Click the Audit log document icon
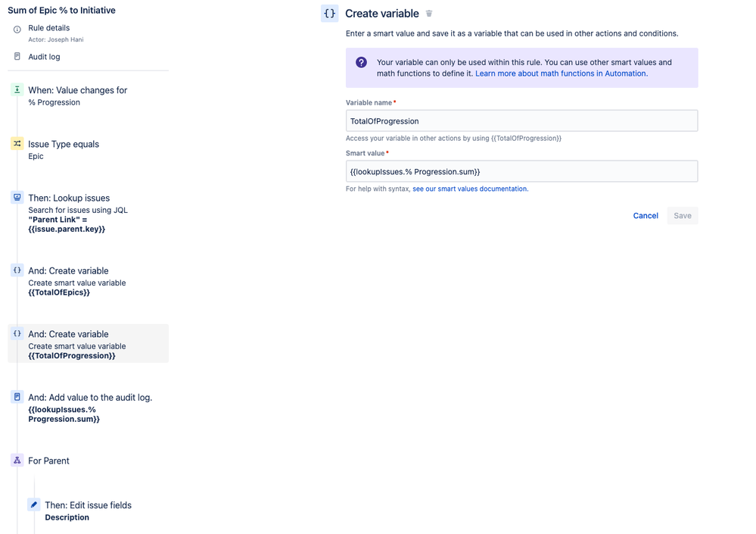 [x=17, y=57]
